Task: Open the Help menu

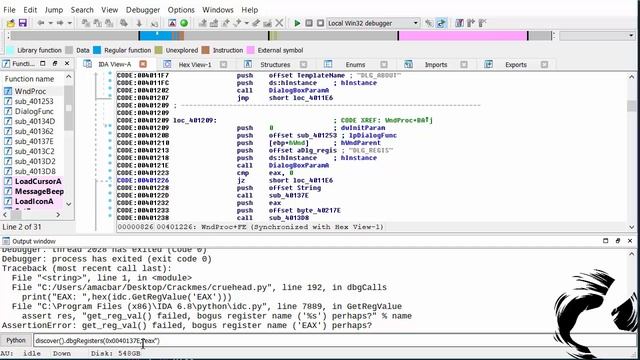Action: click(x=249, y=10)
